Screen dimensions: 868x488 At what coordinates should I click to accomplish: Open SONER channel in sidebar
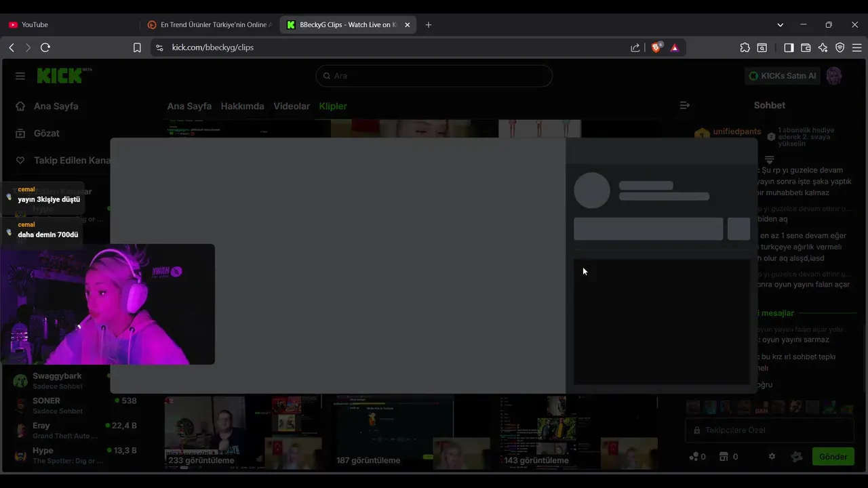pyautogui.click(x=75, y=405)
